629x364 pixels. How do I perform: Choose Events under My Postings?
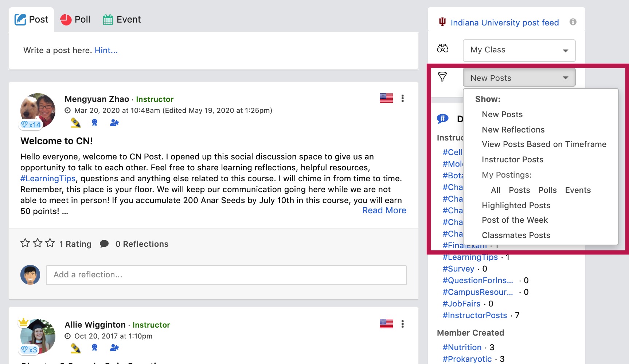click(578, 190)
